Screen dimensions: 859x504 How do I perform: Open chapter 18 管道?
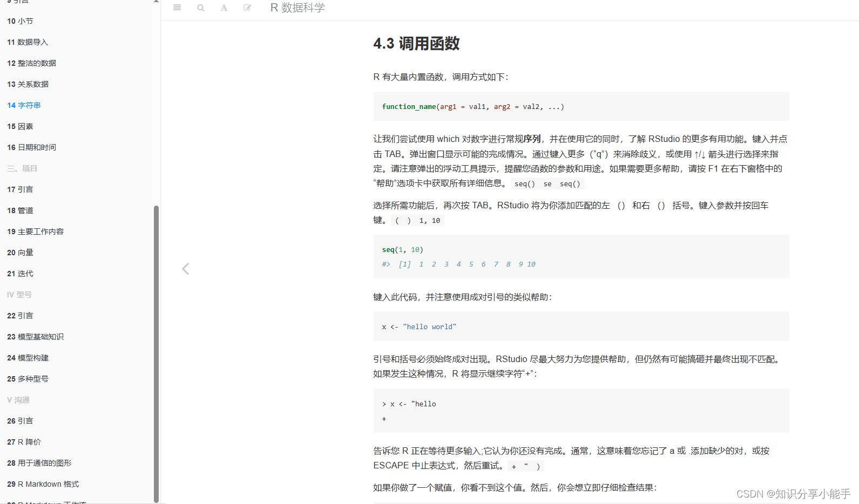pyautogui.click(x=20, y=210)
